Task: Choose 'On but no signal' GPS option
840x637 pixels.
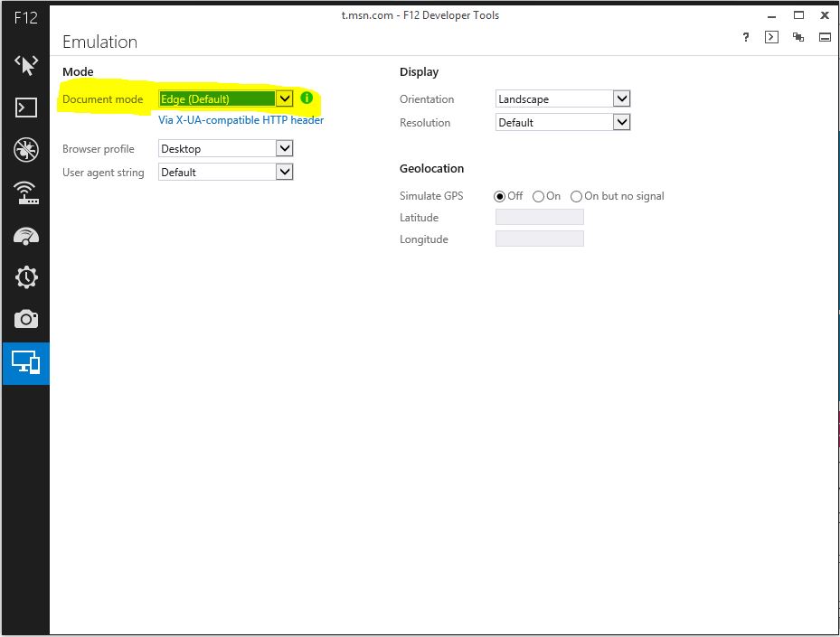Action: click(x=577, y=196)
